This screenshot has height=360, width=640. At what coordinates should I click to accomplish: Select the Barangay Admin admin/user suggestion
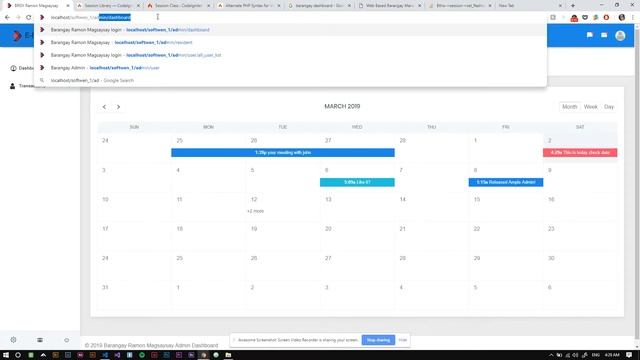(290, 68)
